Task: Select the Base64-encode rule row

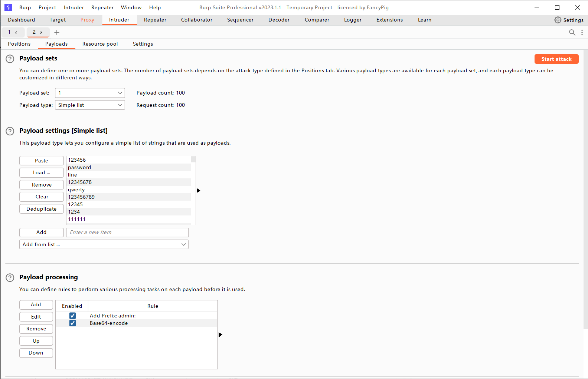Action: click(137, 323)
